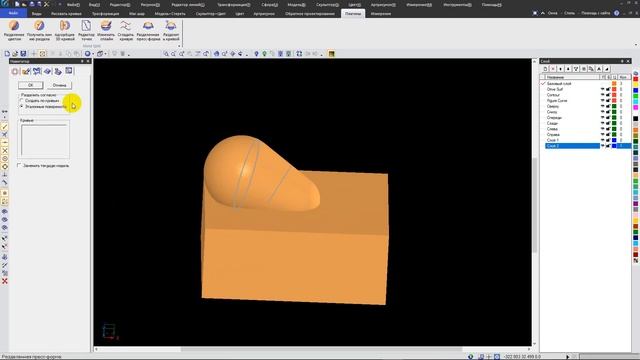The width and height of the screenshot is (640, 360).
Task: Switch to 'Измерение' ribbon tab
Action: pyautogui.click(x=381, y=13)
